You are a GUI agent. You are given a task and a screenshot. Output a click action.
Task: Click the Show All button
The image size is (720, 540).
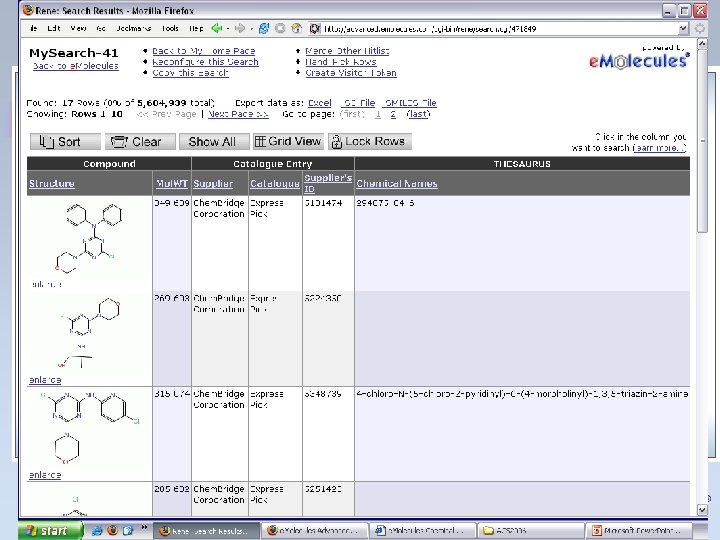point(214,141)
